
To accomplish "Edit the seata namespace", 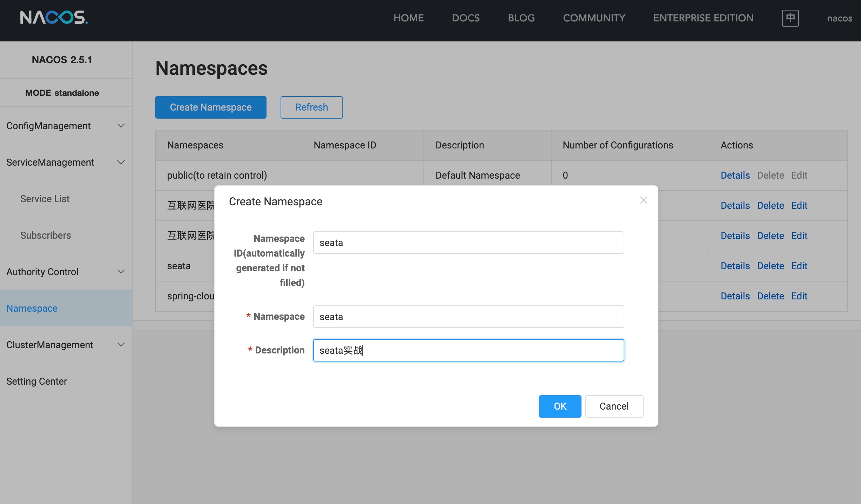I will [799, 266].
